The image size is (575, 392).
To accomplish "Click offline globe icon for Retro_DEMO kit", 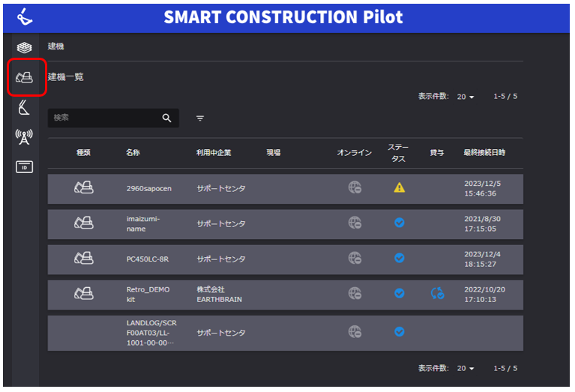I will tap(355, 293).
